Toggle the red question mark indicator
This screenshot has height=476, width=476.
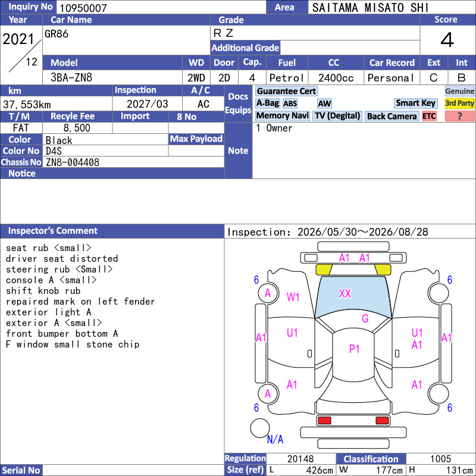click(x=459, y=116)
